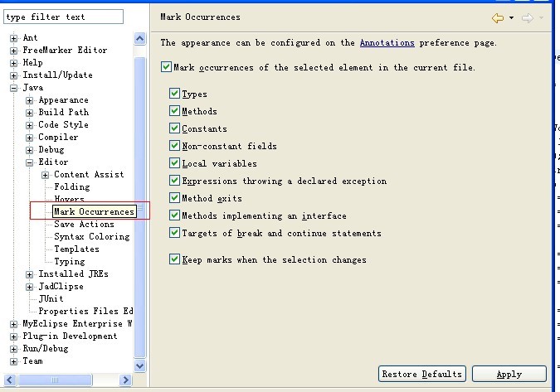Toggle the Local variables checkbox
560x392 pixels.
174,163
